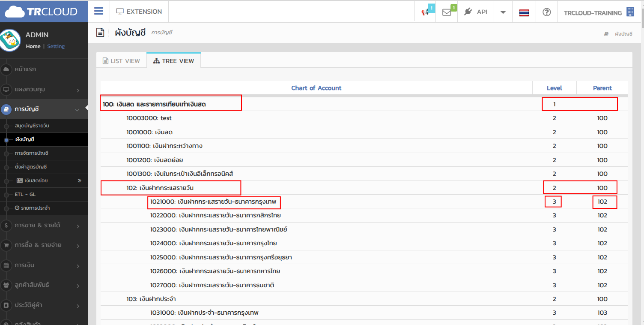Collapse the การบัญชี sidebar menu

tap(44, 109)
